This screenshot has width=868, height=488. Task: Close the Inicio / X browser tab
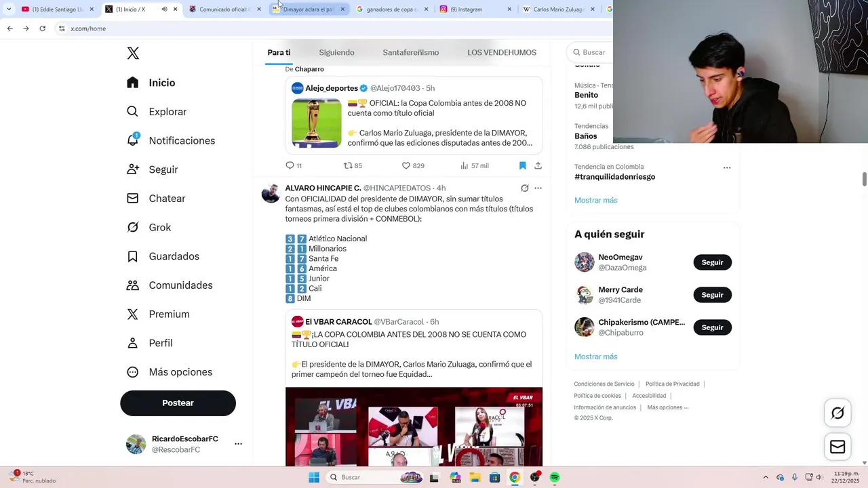[x=176, y=9]
